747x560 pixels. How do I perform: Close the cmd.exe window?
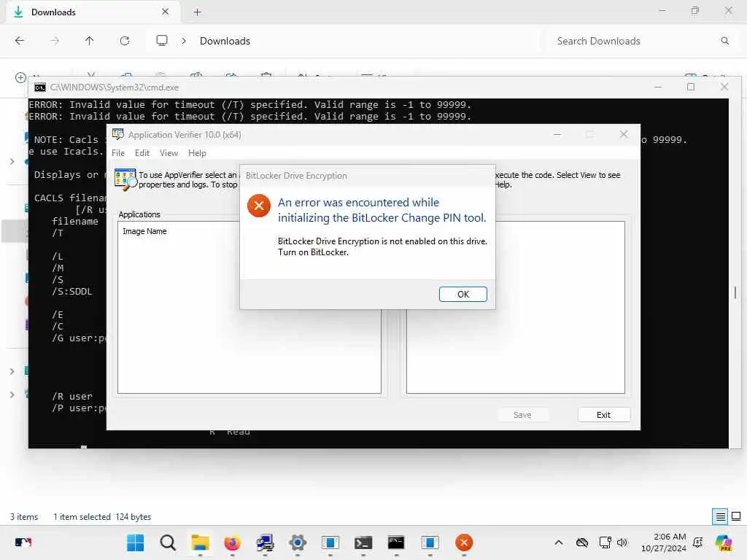(724, 87)
